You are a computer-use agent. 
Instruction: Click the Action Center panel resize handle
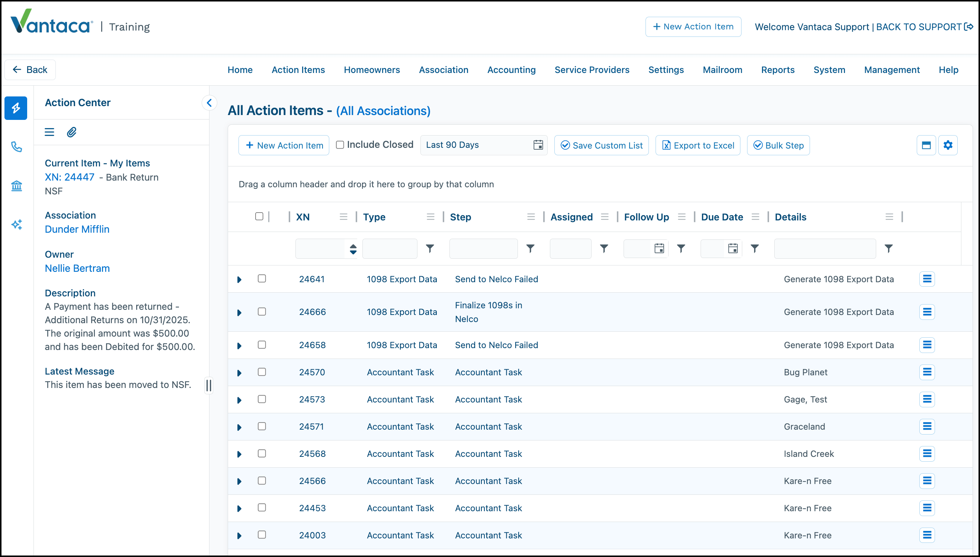209,385
